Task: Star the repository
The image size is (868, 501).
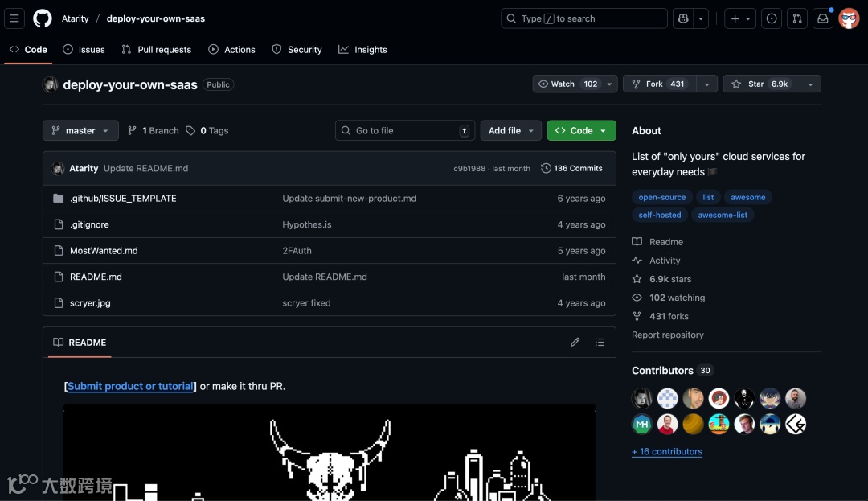Action: tap(761, 84)
